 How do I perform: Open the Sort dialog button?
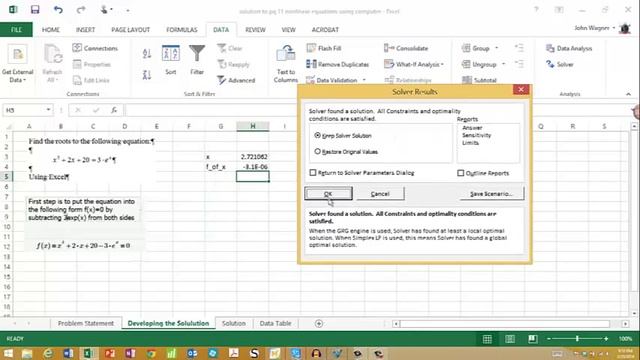pyautogui.click(x=171, y=60)
